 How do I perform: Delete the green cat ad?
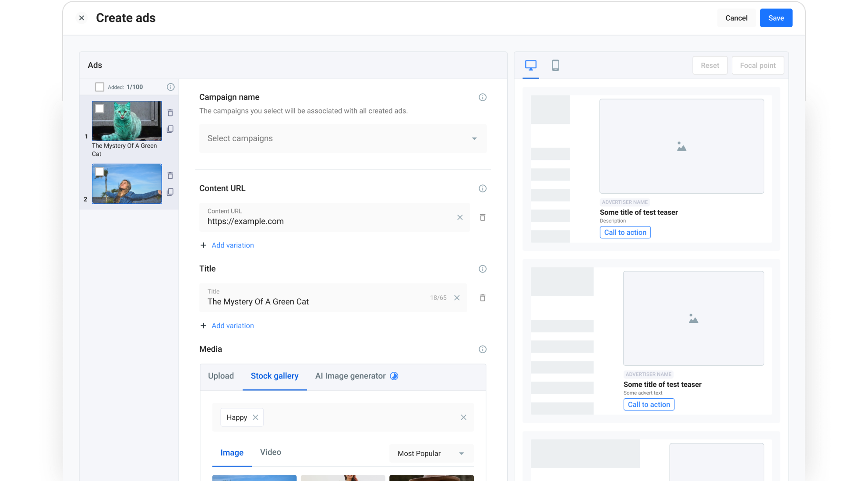tap(170, 113)
